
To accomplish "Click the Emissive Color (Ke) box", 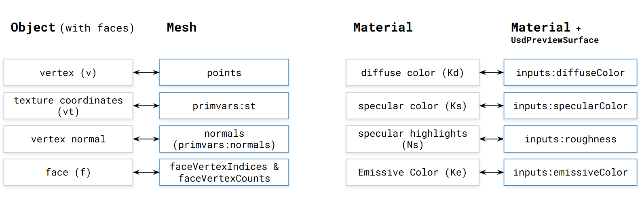I will pyautogui.click(x=412, y=172).
